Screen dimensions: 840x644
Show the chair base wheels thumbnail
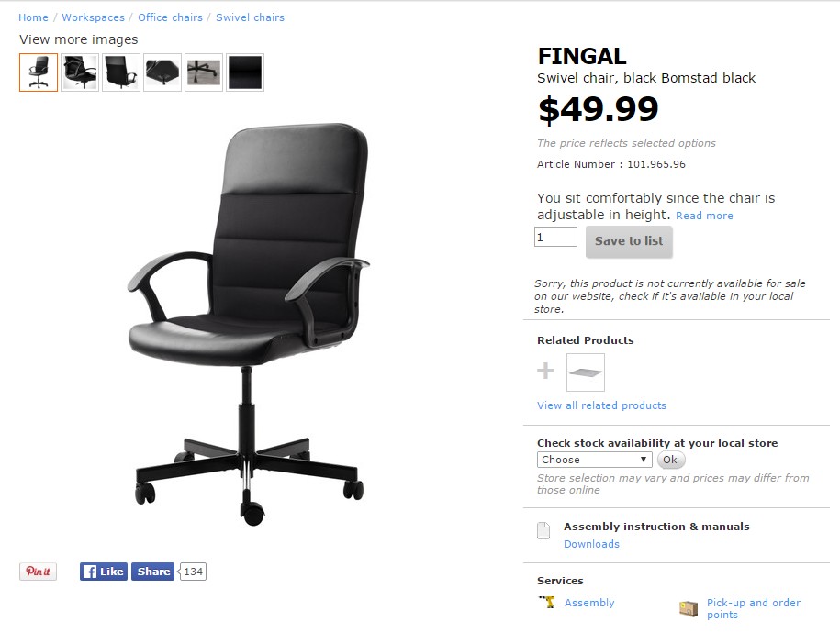click(x=204, y=72)
